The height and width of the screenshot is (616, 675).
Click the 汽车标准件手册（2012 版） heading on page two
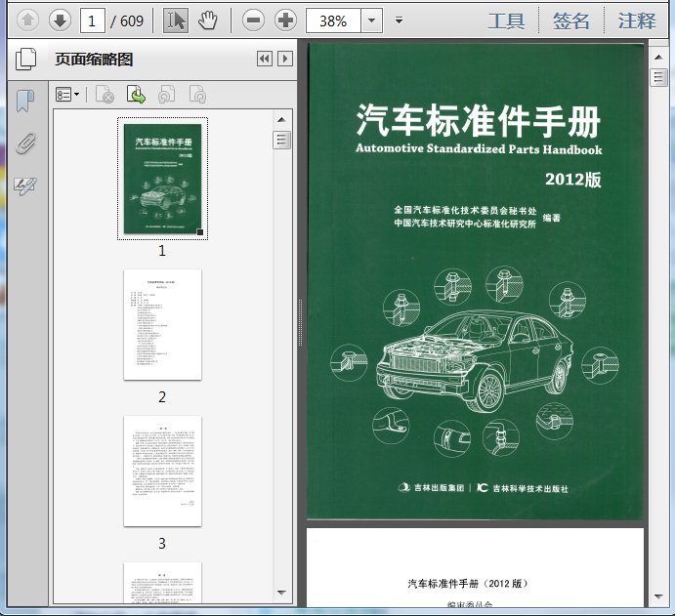[468, 584]
